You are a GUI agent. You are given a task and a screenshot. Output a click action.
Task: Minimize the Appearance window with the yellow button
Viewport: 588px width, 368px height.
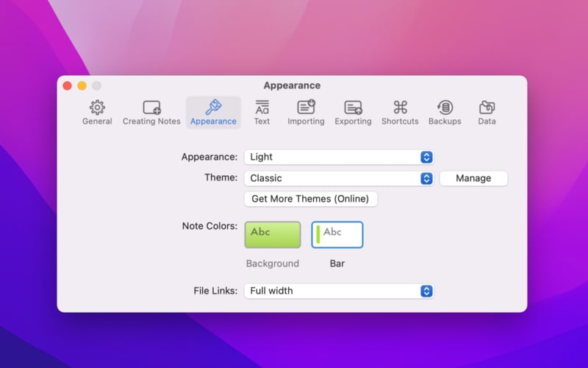click(x=82, y=86)
